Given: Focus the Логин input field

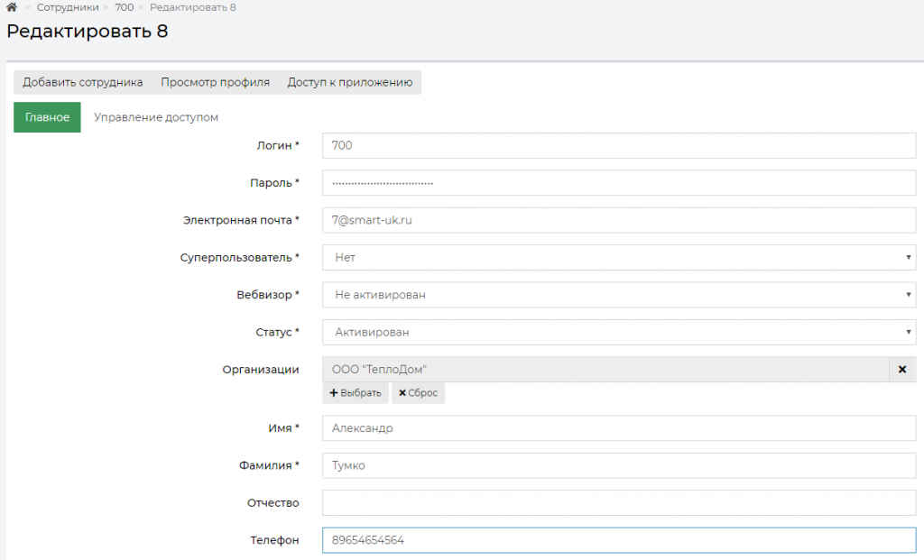Looking at the screenshot, I should coord(619,145).
